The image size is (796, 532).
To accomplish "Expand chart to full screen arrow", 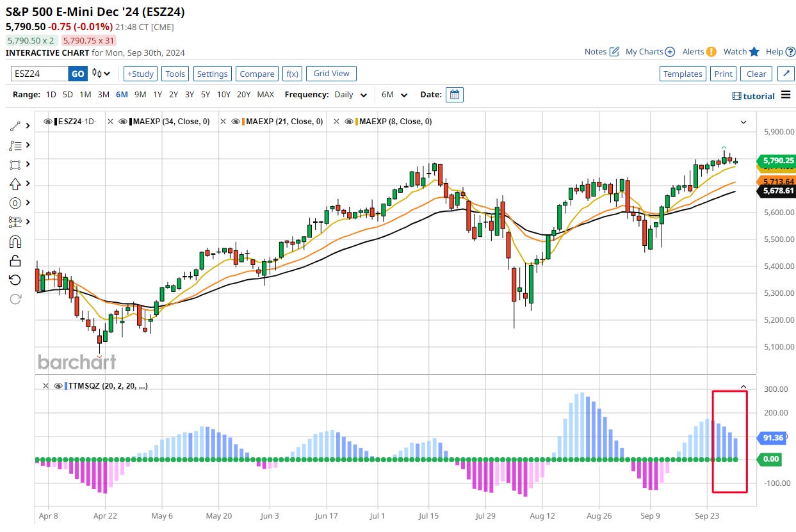I will pyautogui.click(x=786, y=74).
